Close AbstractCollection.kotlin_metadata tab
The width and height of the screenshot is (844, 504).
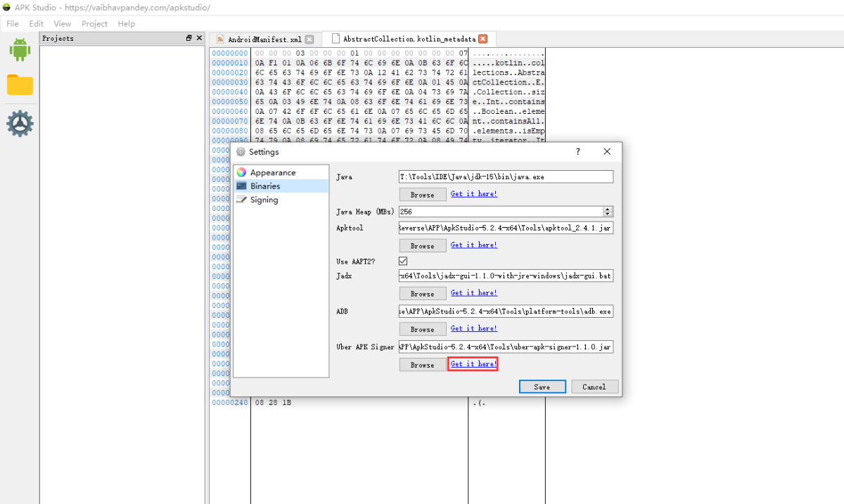tap(483, 39)
